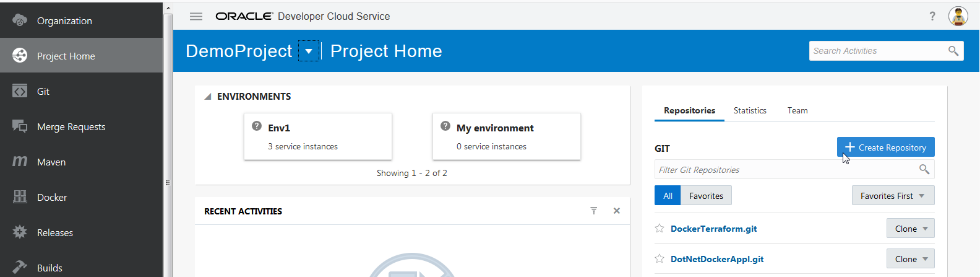Click the Create Repository button
The height and width of the screenshot is (277, 980).
tap(885, 147)
